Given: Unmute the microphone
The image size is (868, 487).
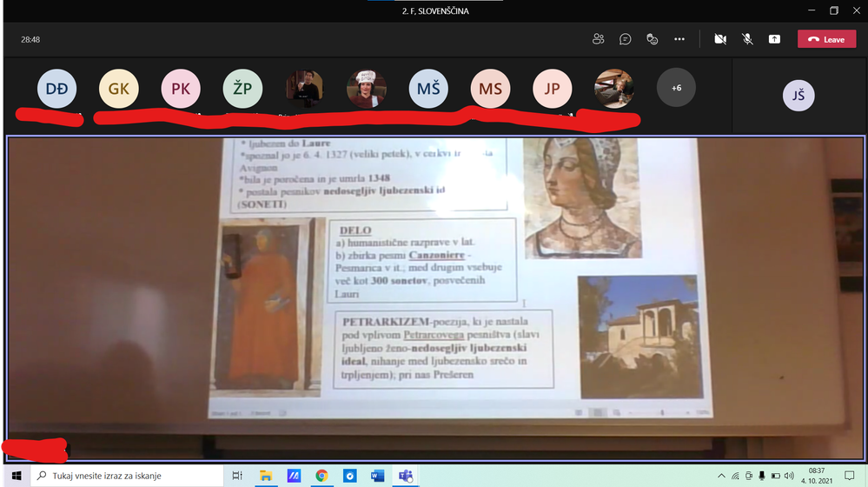Looking at the screenshot, I should tap(747, 39).
